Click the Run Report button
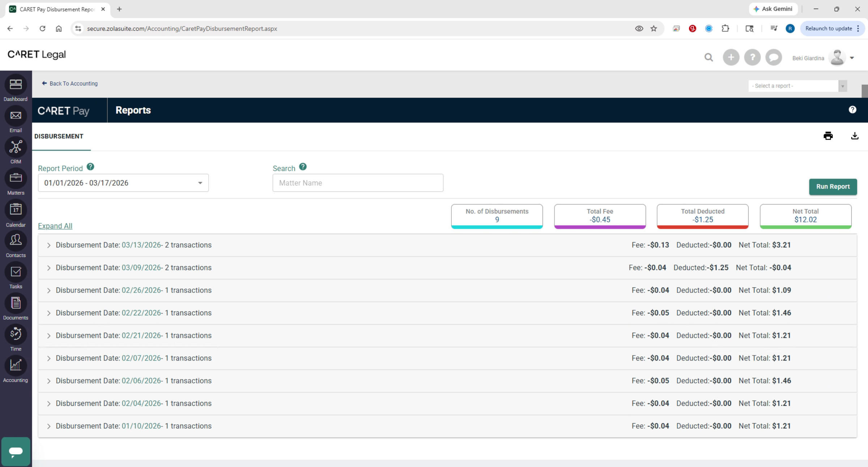Image resolution: width=868 pixels, height=467 pixels. (x=833, y=187)
